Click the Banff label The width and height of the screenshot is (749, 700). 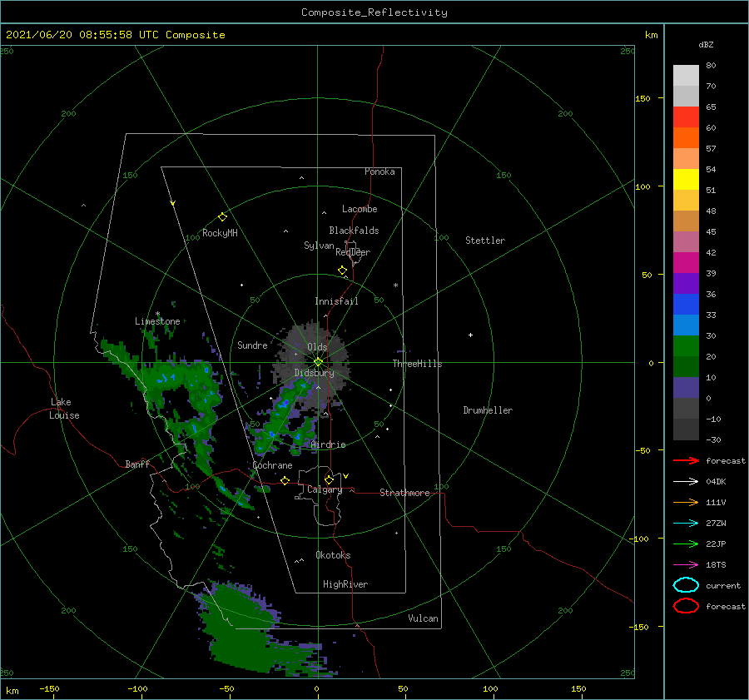point(137,464)
